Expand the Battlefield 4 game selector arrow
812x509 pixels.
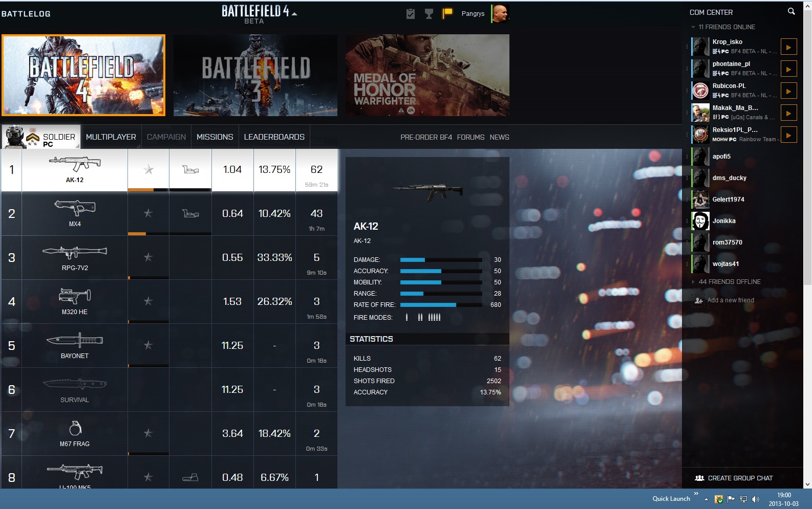point(294,14)
